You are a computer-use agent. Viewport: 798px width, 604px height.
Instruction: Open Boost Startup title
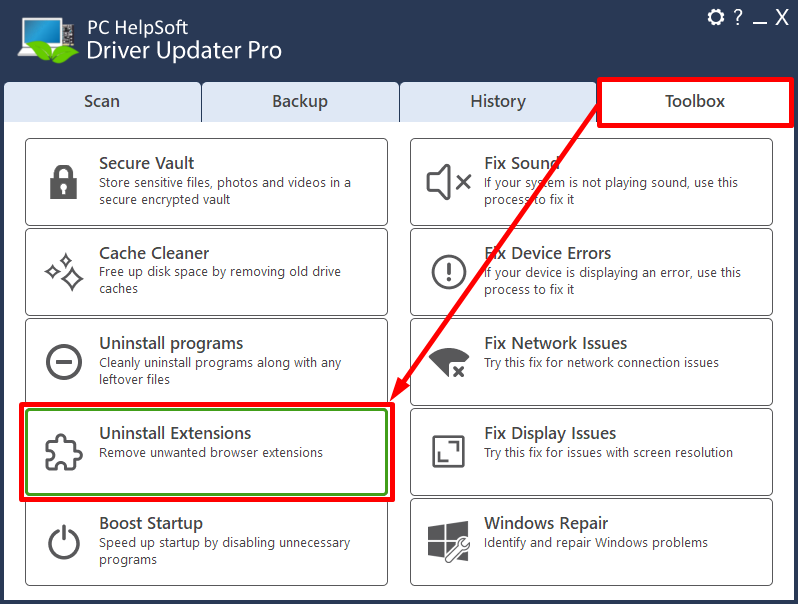point(151,523)
